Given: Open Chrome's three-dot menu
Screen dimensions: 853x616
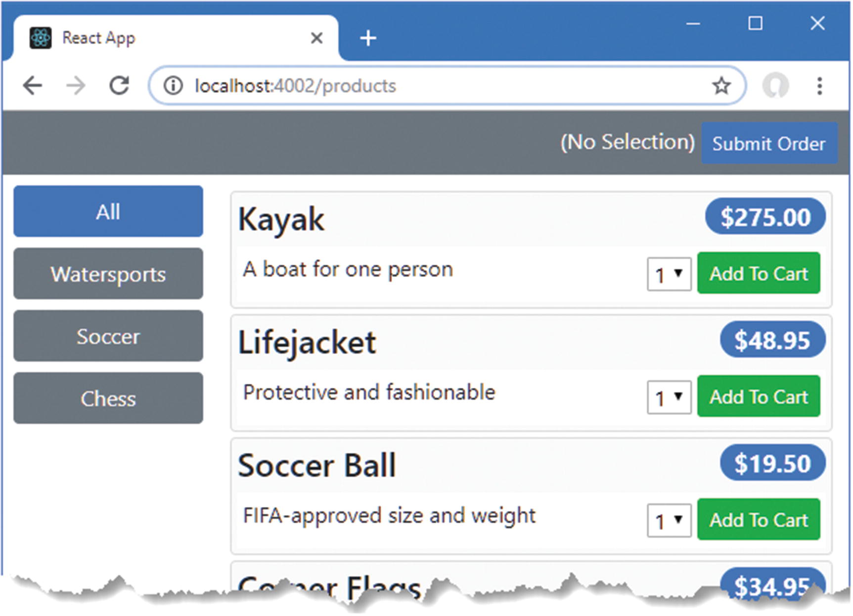Looking at the screenshot, I should point(819,86).
